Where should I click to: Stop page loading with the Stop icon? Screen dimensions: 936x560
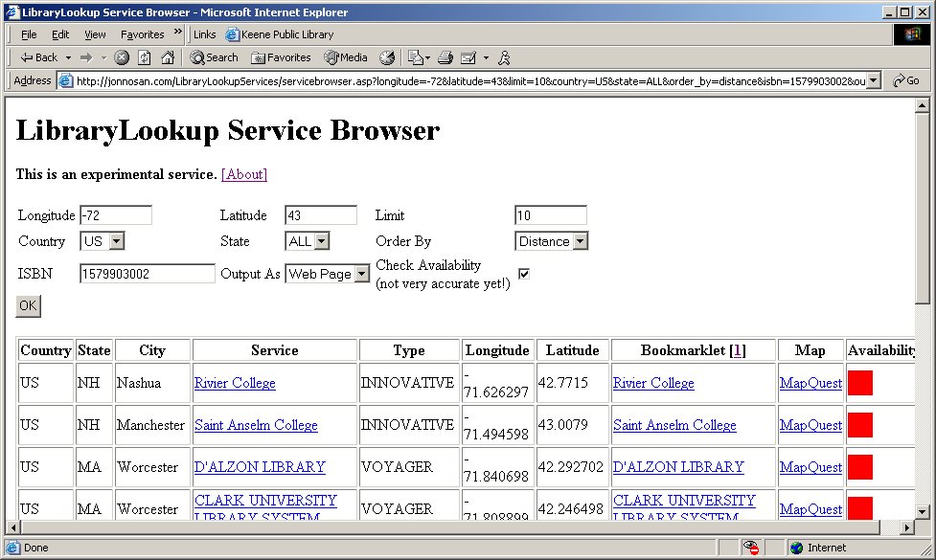(x=122, y=57)
